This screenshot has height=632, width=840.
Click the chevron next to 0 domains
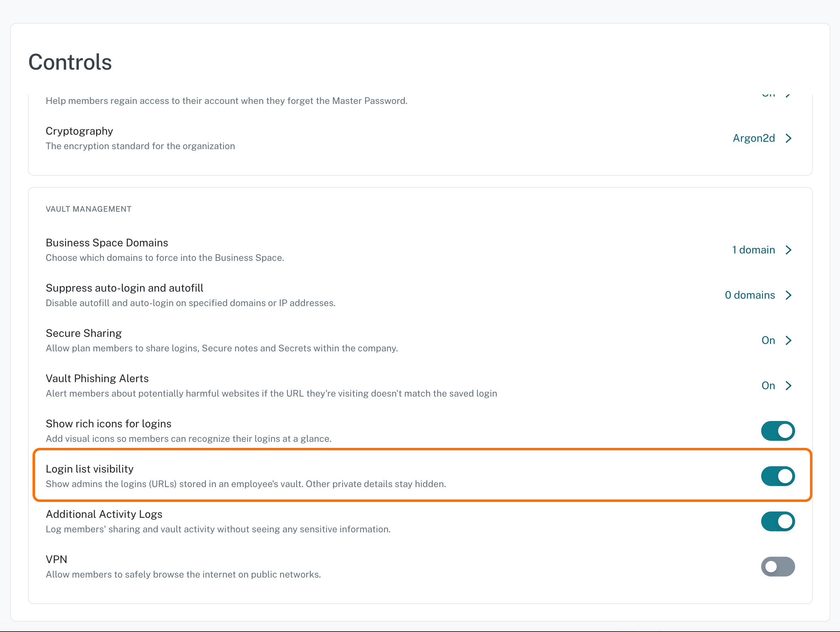tap(788, 295)
